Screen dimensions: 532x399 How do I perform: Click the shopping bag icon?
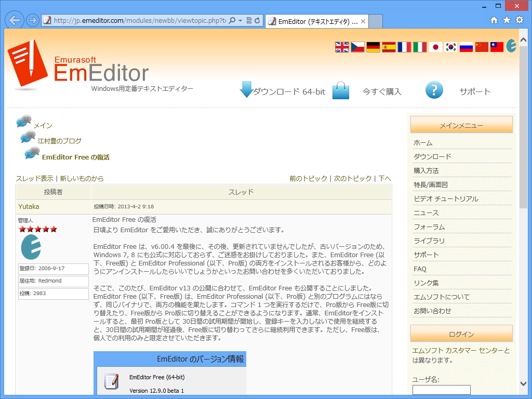pyautogui.click(x=341, y=90)
